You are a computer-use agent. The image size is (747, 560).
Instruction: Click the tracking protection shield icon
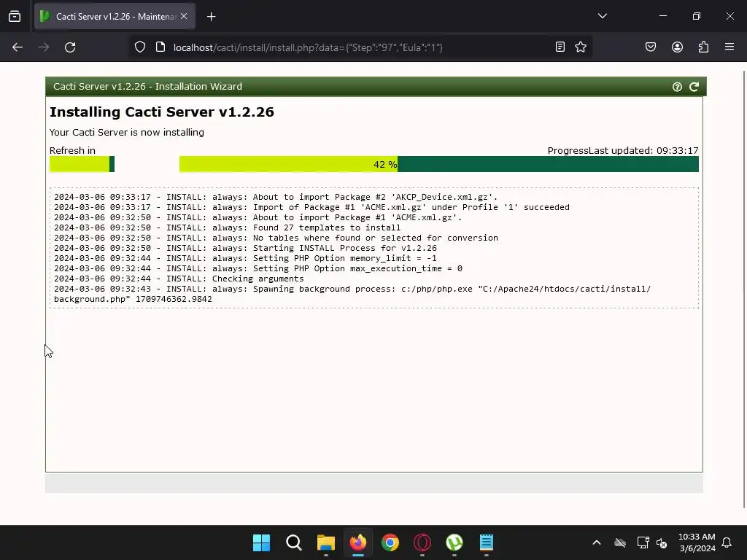[x=139, y=47]
